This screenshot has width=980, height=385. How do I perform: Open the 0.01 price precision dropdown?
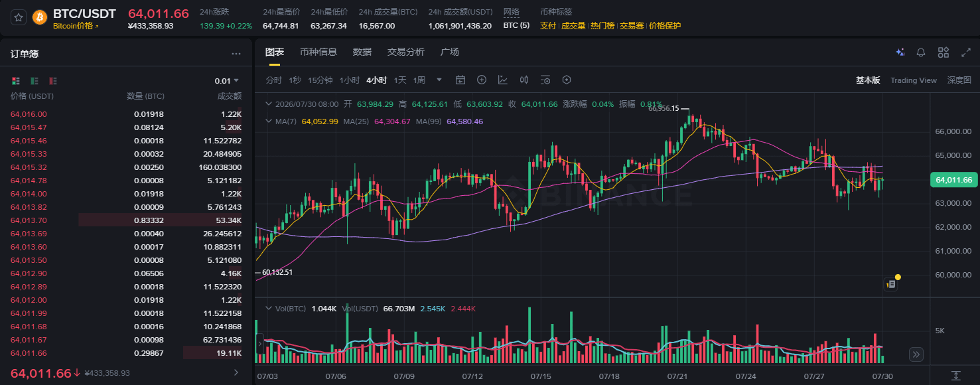(227, 81)
